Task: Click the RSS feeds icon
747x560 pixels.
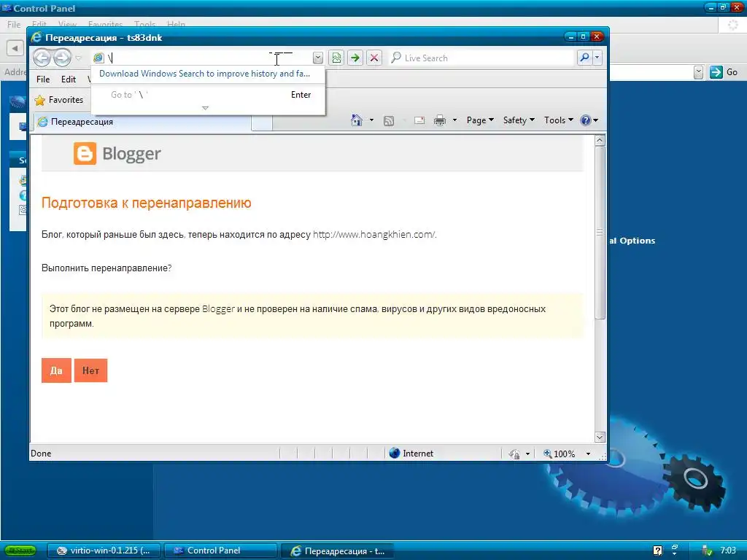Action: click(389, 121)
